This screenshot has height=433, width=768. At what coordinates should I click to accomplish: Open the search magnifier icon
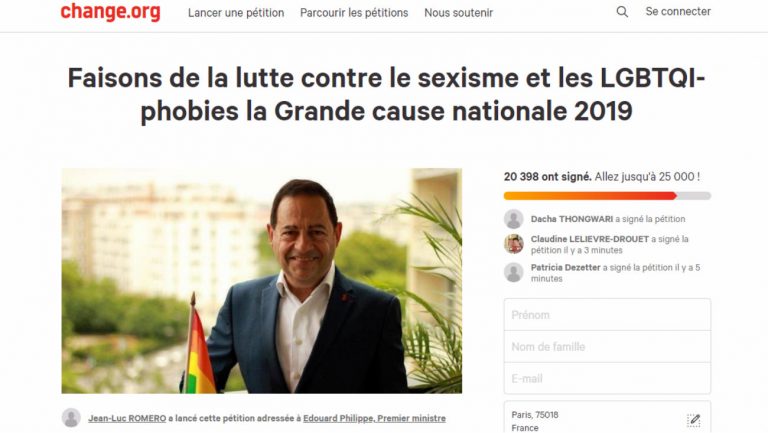click(x=622, y=12)
